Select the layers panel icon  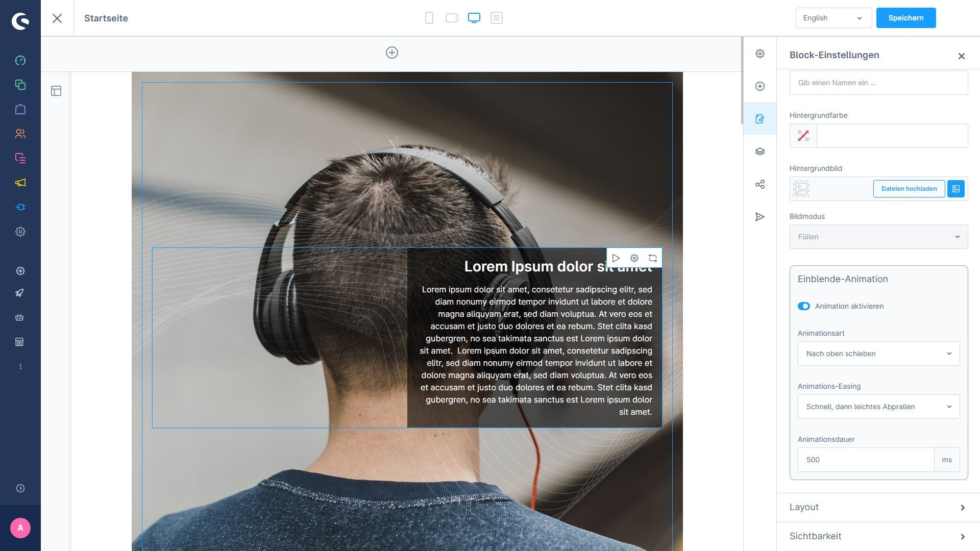coord(759,152)
